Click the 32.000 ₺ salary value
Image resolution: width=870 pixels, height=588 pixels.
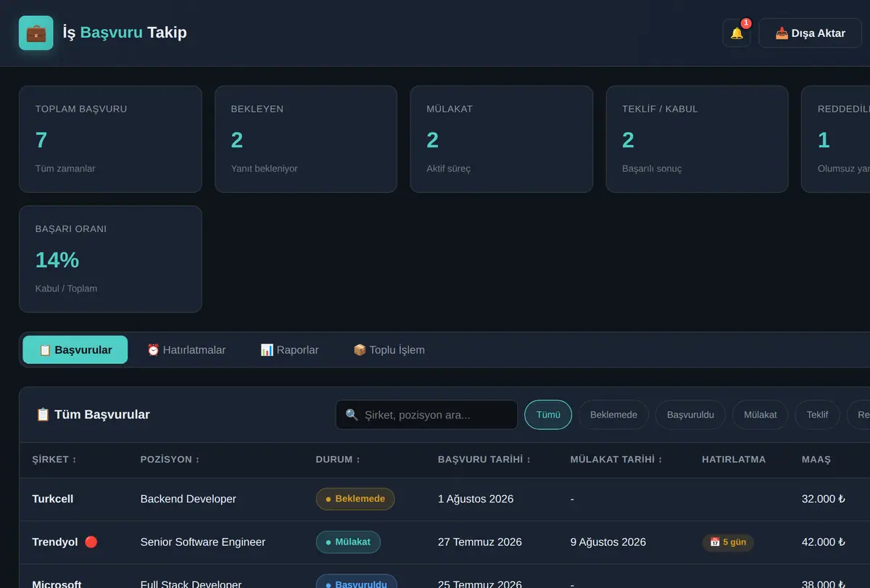click(x=824, y=499)
